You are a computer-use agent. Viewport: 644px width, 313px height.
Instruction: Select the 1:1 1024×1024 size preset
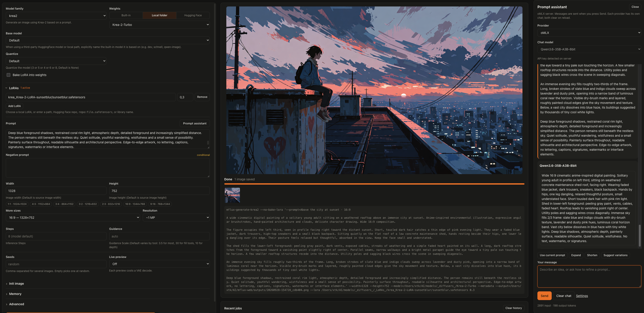pyautogui.click(x=17, y=204)
